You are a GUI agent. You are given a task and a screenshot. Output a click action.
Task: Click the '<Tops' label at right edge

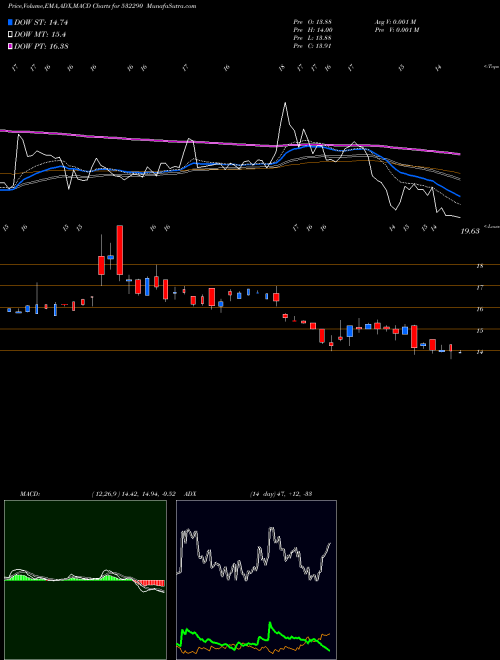click(491, 67)
